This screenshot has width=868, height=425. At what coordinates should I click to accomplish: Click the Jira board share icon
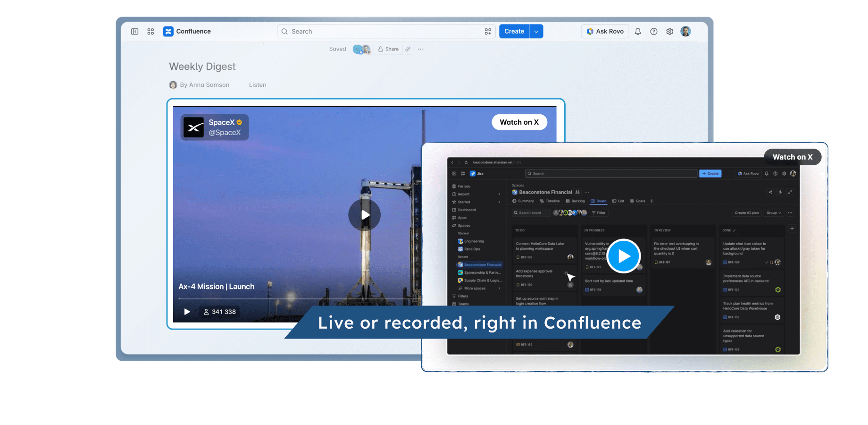[x=770, y=192]
